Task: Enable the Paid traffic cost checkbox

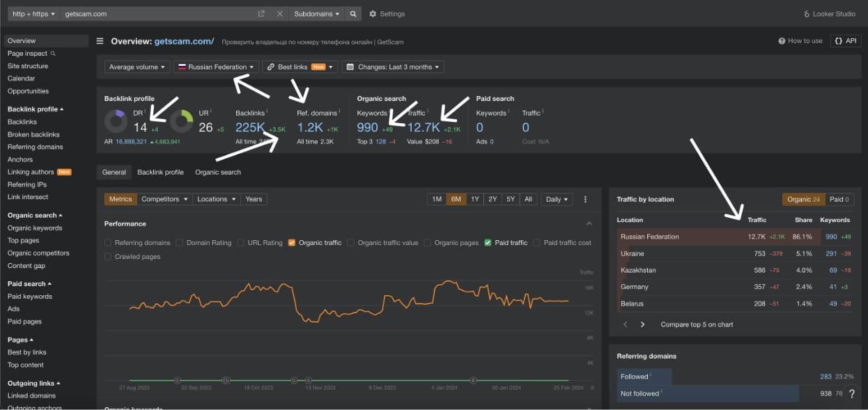Action: pos(537,243)
